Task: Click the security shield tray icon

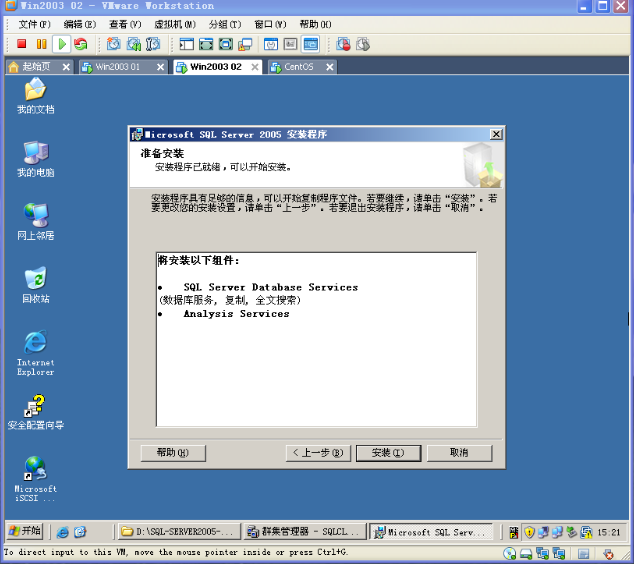Action: tap(529, 532)
